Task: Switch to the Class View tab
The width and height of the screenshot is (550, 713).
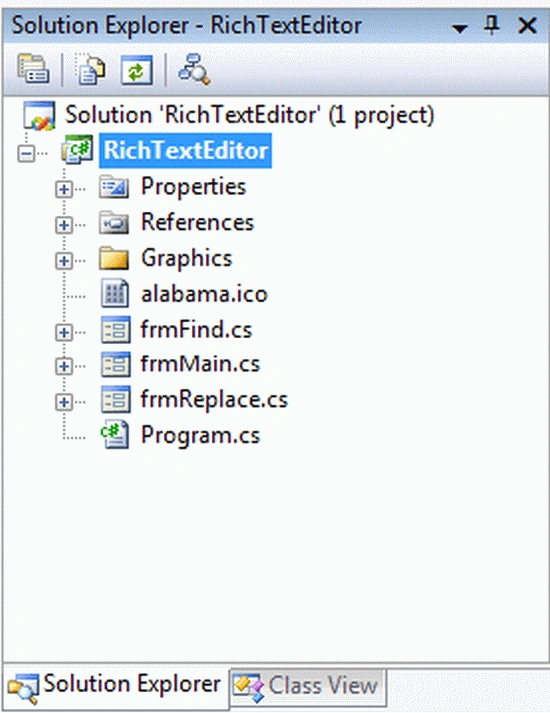Action: [308, 686]
